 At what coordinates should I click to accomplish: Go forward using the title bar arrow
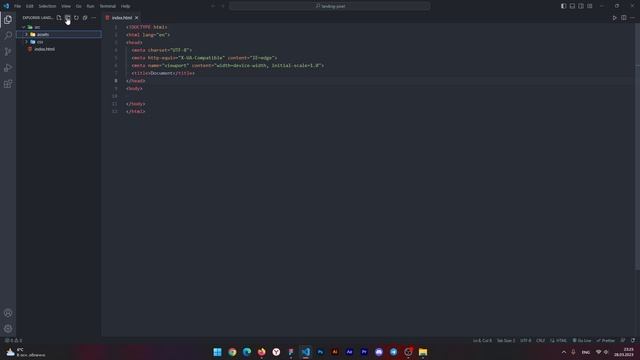(x=223, y=6)
